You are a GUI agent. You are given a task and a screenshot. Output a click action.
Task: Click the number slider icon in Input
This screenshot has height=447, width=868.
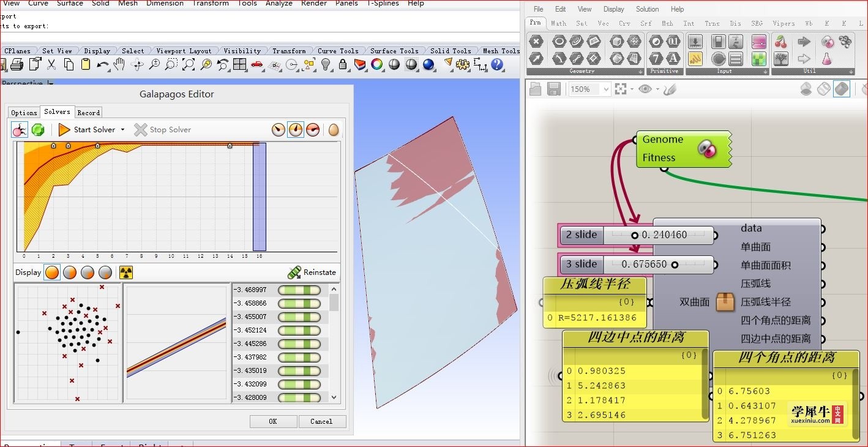695,42
